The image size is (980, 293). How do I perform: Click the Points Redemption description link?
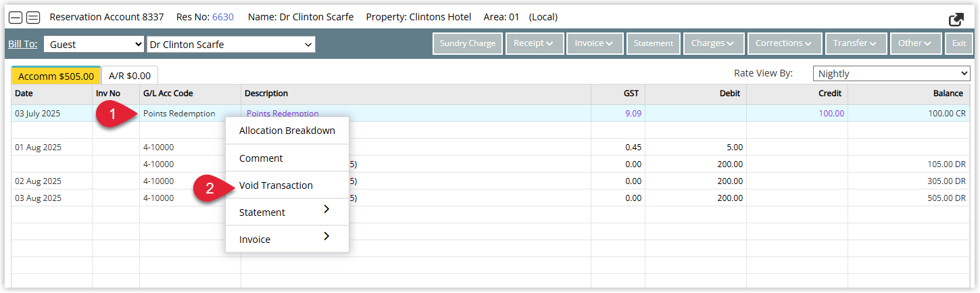pos(283,114)
